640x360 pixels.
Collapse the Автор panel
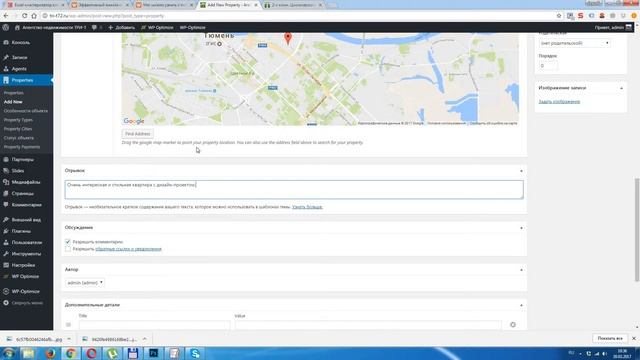click(x=521, y=270)
